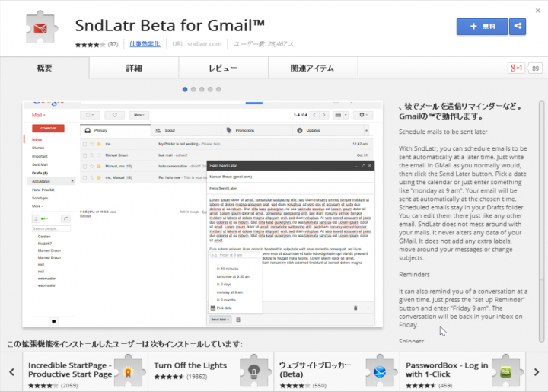Click the share icon button
548x392 pixels.
click(x=518, y=27)
